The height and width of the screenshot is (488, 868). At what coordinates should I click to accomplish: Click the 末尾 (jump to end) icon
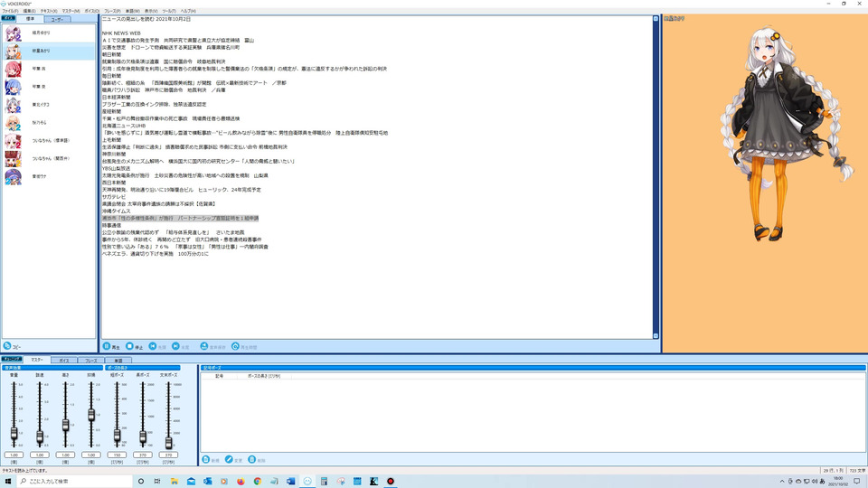coord(175,346)
